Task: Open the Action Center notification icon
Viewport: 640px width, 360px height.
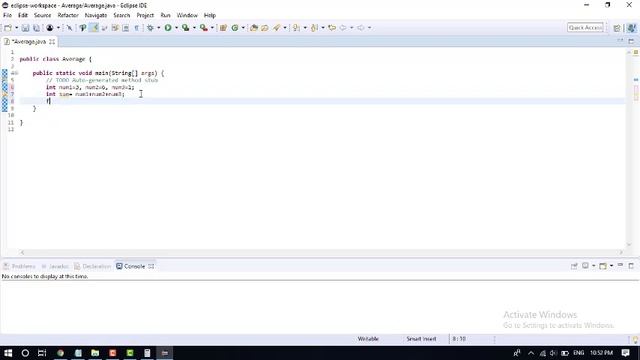Action: [x=626, y=353]
